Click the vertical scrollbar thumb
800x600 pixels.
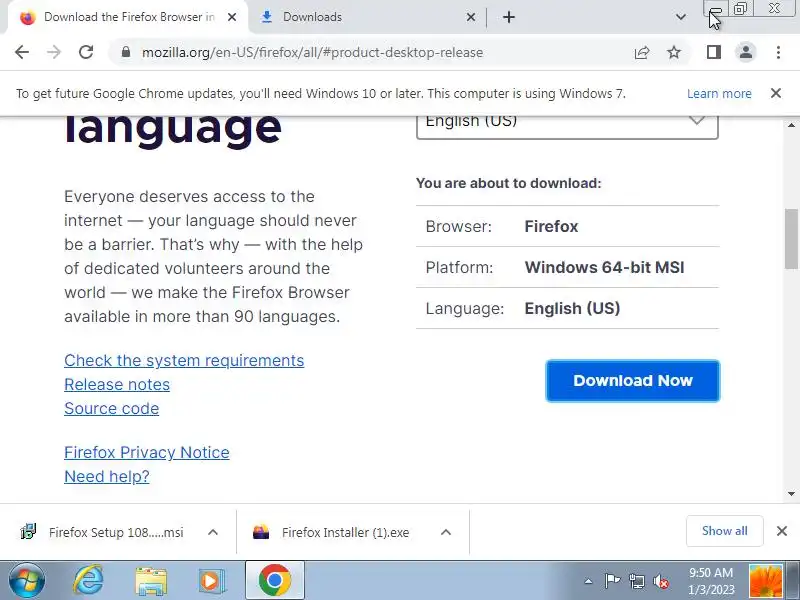(x=791, y=238)
